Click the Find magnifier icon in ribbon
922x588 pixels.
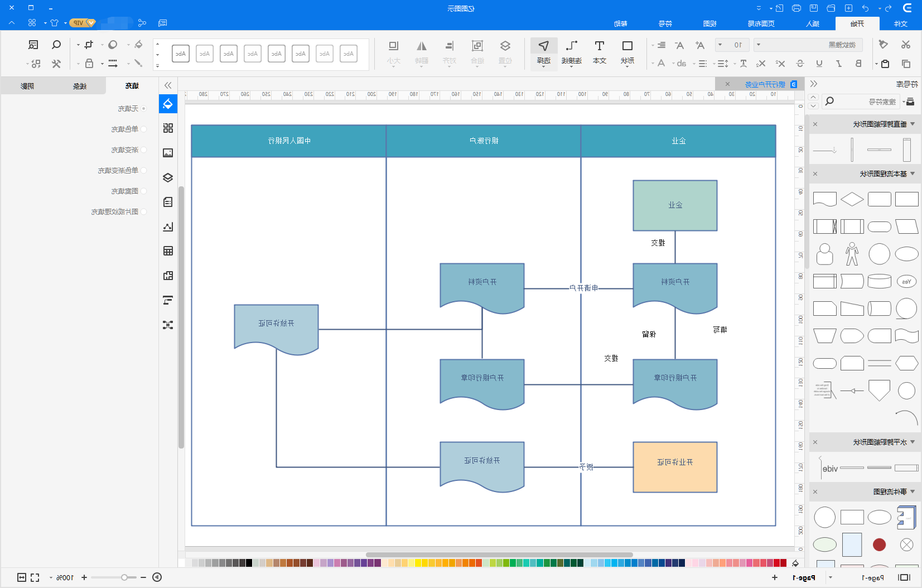[x=56, y=45]
